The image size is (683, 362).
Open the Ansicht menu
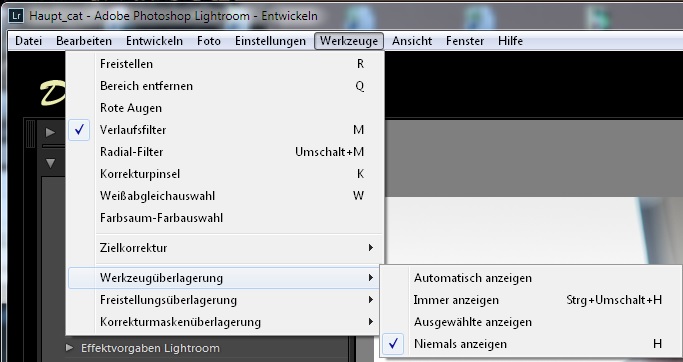pyautogui.click(x=412, y=41)
